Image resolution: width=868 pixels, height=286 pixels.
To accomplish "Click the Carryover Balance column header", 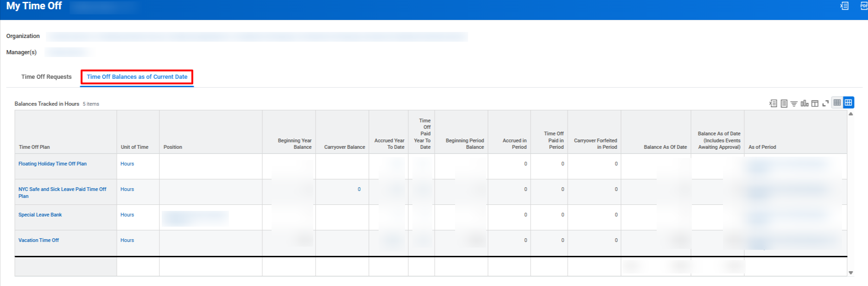I will click(342, 132).
